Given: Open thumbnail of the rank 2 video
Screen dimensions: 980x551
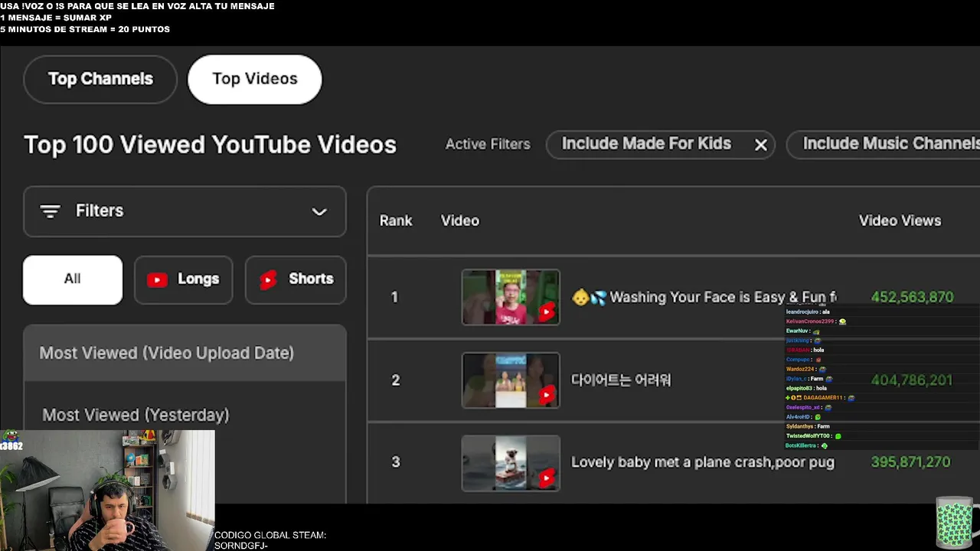Looking at the screenshot, I should [x=511, y=380].
